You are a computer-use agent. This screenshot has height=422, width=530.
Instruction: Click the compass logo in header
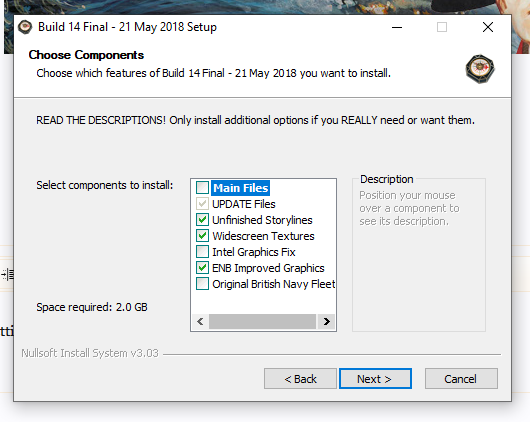480,69
